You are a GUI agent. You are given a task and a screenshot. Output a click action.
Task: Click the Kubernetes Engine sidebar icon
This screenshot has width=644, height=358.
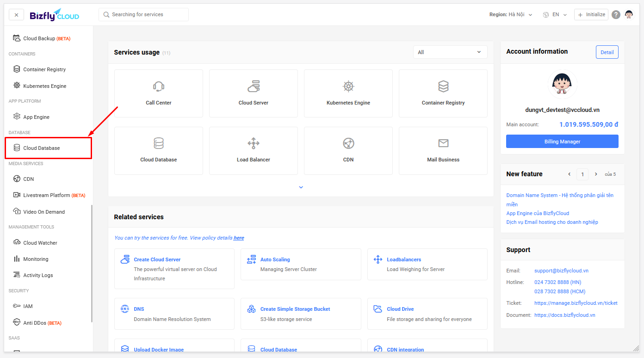click(17, 86)
